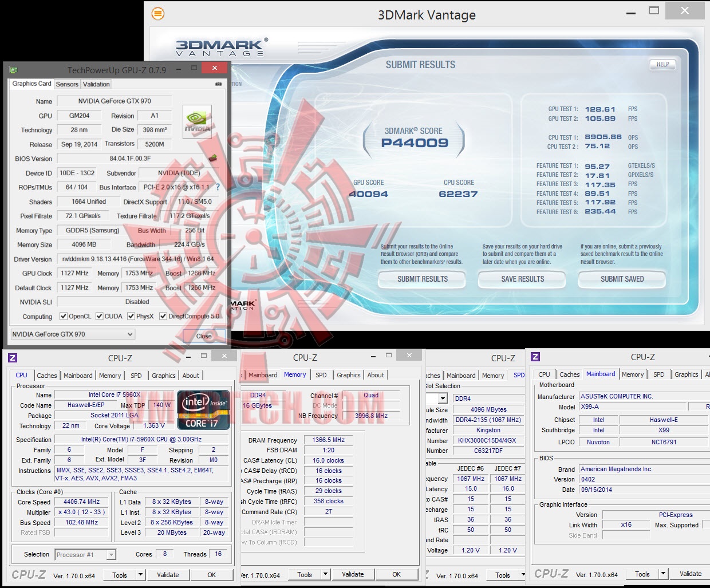
Task: Open SPD tab in Memory CPU-Z window
Action: coord(321,375)
